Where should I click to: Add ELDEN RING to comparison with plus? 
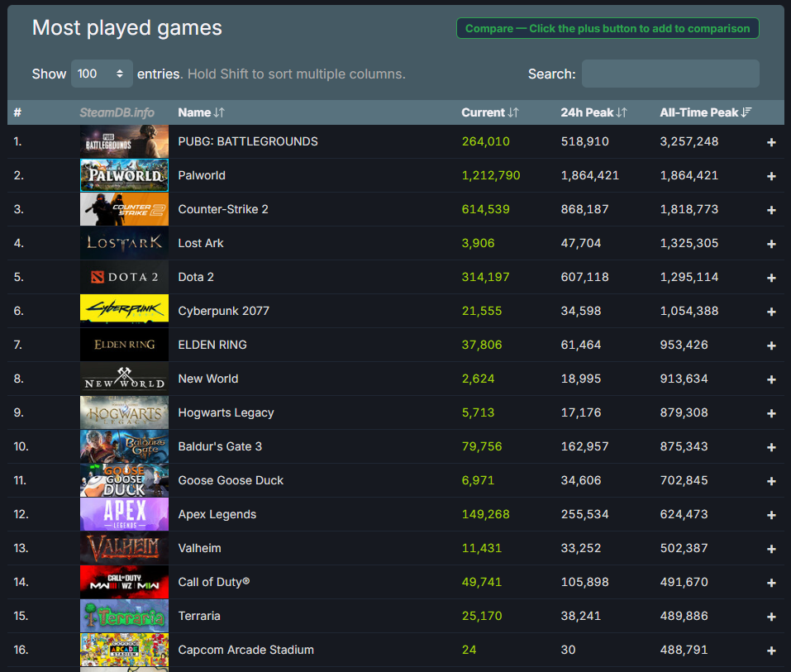(x=771, y=346)
